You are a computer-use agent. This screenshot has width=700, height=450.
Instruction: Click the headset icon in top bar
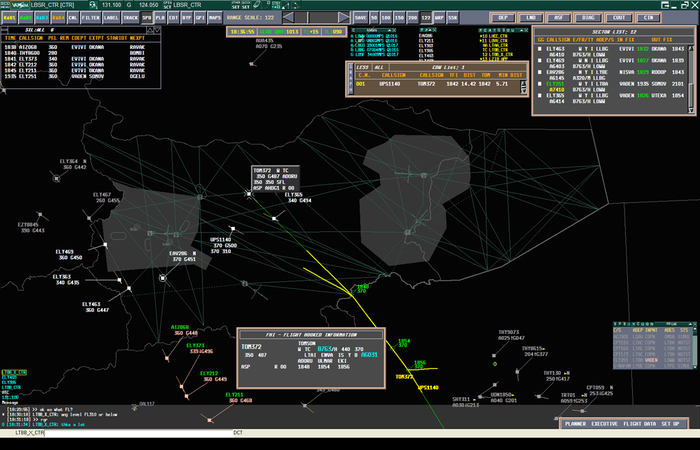point(93,5)
